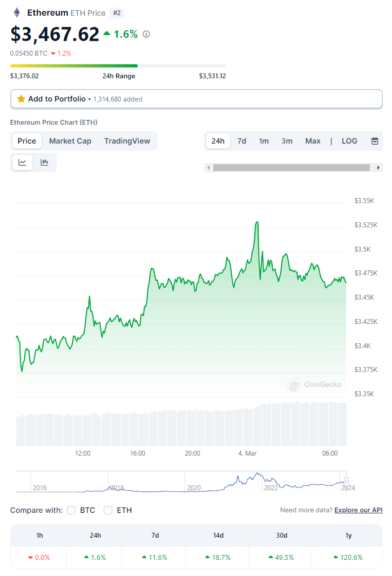This screenshot has height=576, width=392.
Task: Click the 1,314,680 added text
Action: [118, 99]
